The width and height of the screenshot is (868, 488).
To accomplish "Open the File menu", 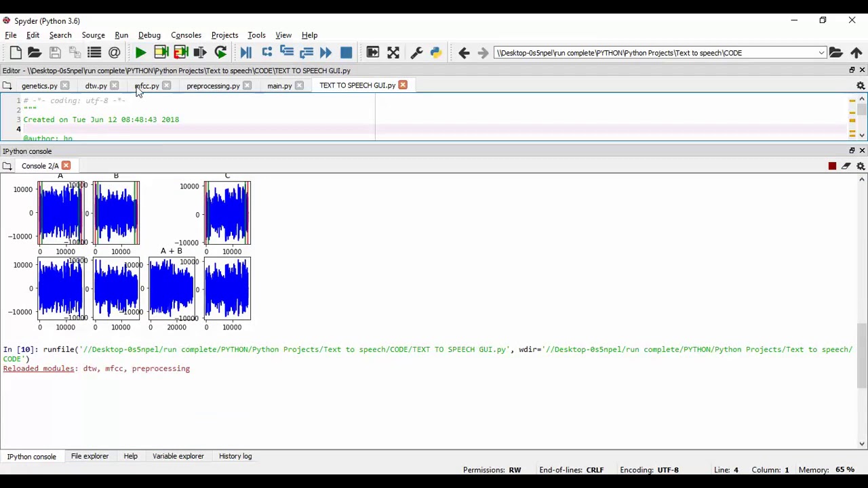I will tap(11, 35).
